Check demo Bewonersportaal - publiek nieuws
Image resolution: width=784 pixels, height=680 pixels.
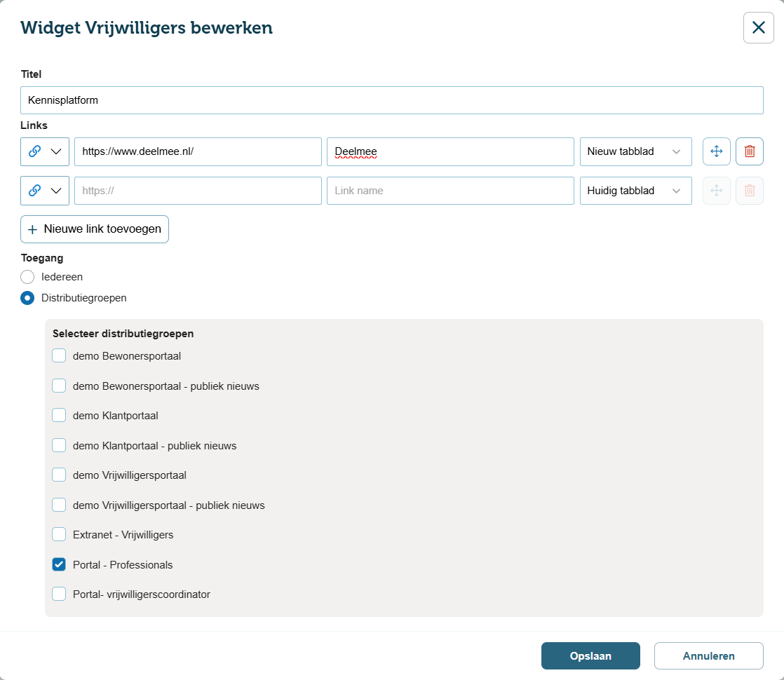pyautogui.click(x=59, y=386)
